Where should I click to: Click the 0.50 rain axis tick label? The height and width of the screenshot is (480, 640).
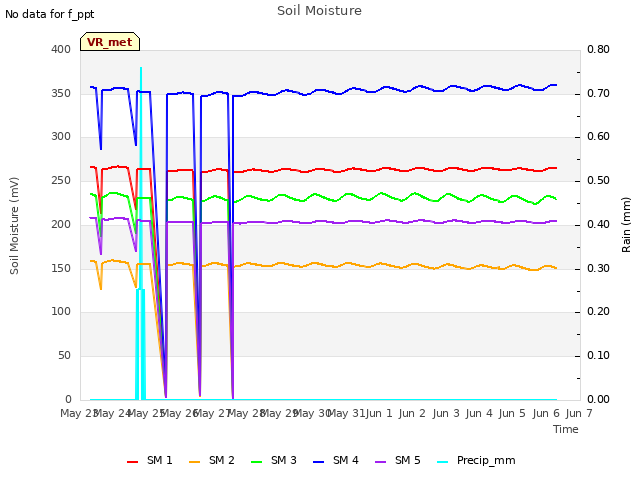(598, 180)
